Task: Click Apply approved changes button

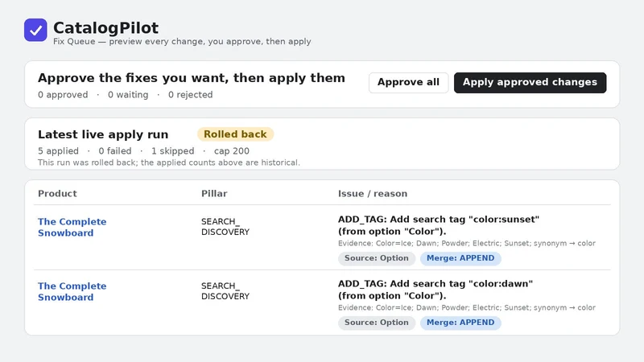Action: (530, 83)
